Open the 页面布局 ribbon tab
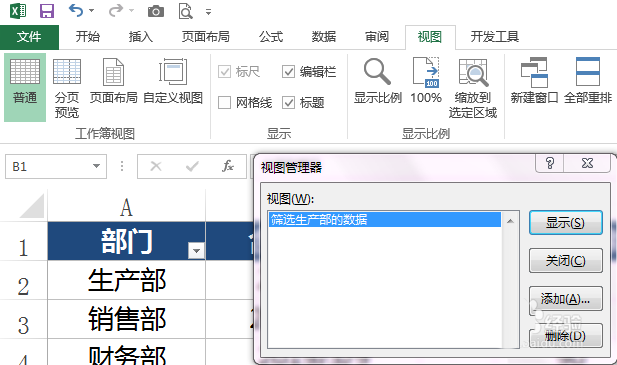The height and width of the screenshot is (365, 617). (205, 37)
